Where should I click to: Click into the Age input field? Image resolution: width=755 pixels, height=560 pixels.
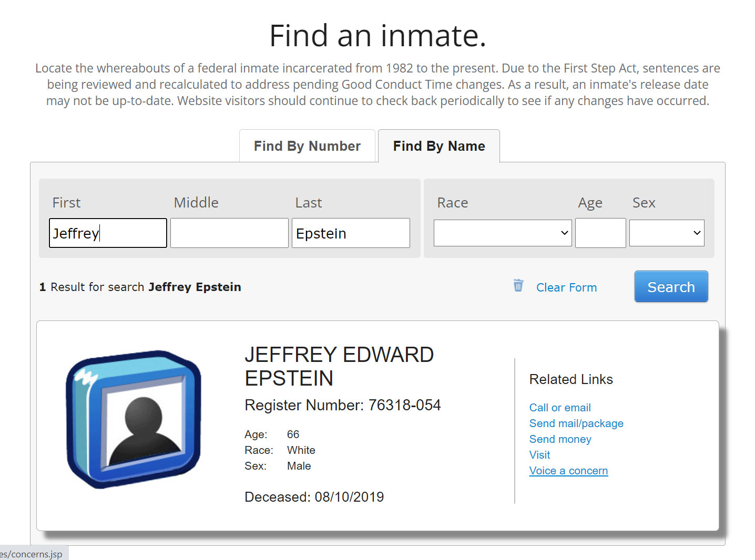[600, 233]
